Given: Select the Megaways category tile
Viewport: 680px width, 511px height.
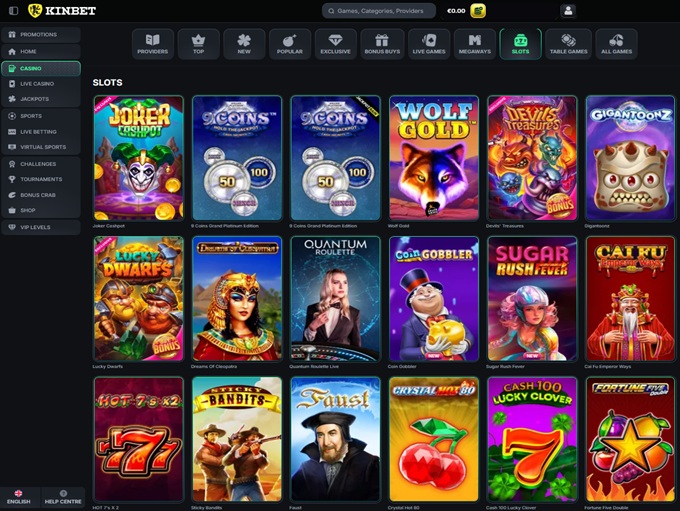Looking at the screenshot, I should click(474, 43).
